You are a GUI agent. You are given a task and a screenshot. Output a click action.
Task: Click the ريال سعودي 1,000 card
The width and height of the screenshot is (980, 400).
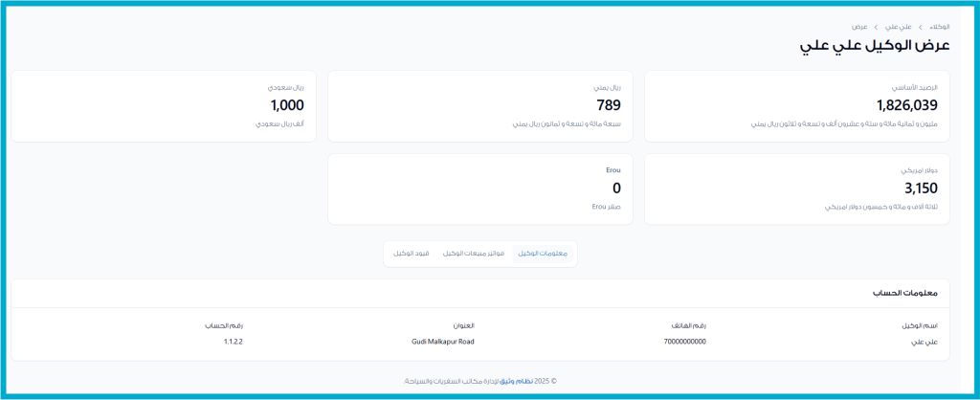(x=163, y=105)
